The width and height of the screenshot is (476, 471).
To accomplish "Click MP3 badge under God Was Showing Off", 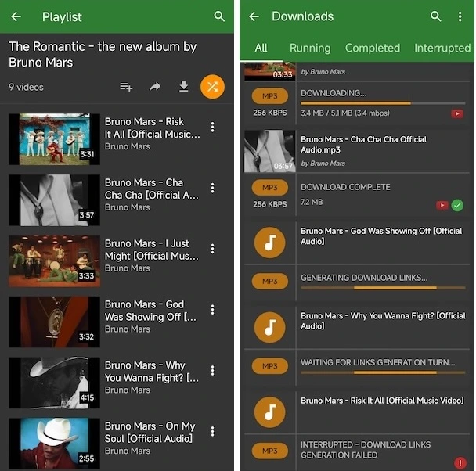I will [270, 282].
